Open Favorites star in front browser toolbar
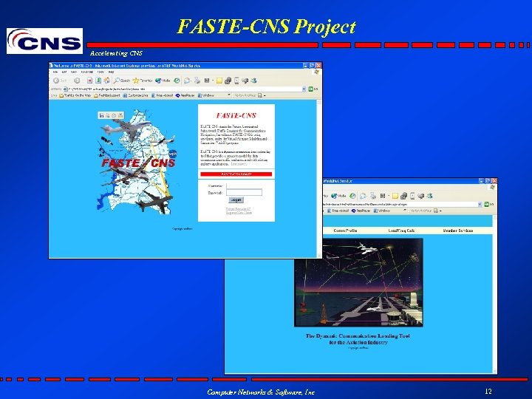This screenshot has height=399, width=532. tap(142, 81)
